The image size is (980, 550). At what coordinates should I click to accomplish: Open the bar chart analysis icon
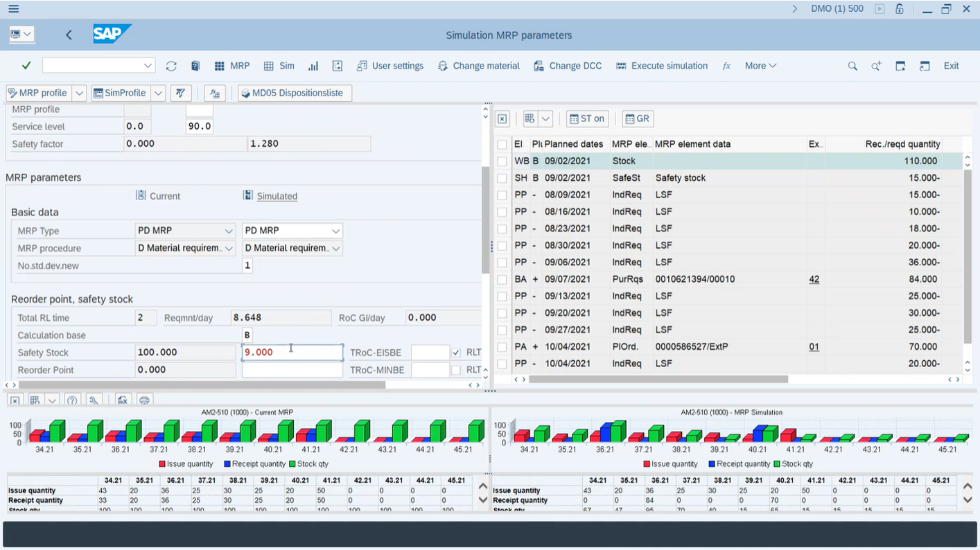point(313,66)
